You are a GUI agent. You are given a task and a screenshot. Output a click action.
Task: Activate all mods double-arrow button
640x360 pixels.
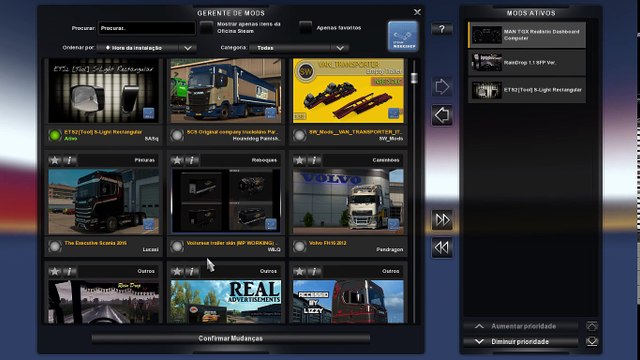tap(442, 220)
